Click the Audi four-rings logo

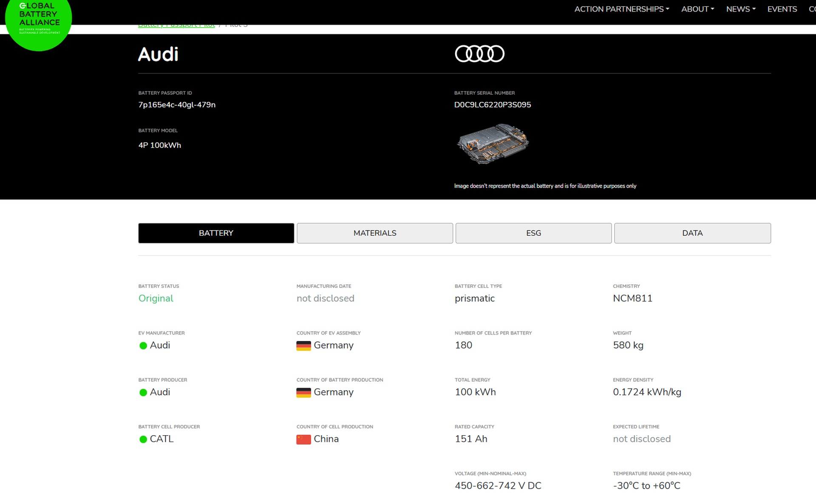479,54
